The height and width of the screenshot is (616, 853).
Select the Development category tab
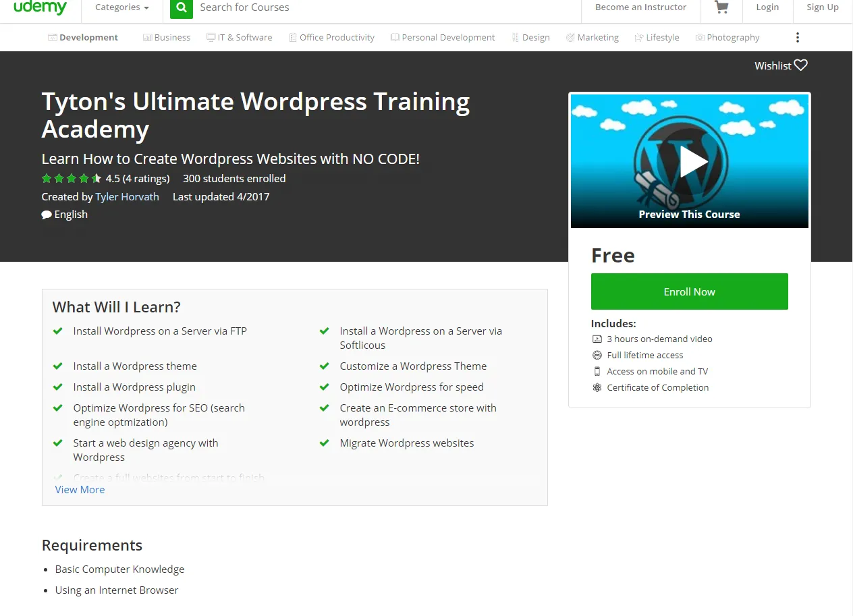point(83,38)
